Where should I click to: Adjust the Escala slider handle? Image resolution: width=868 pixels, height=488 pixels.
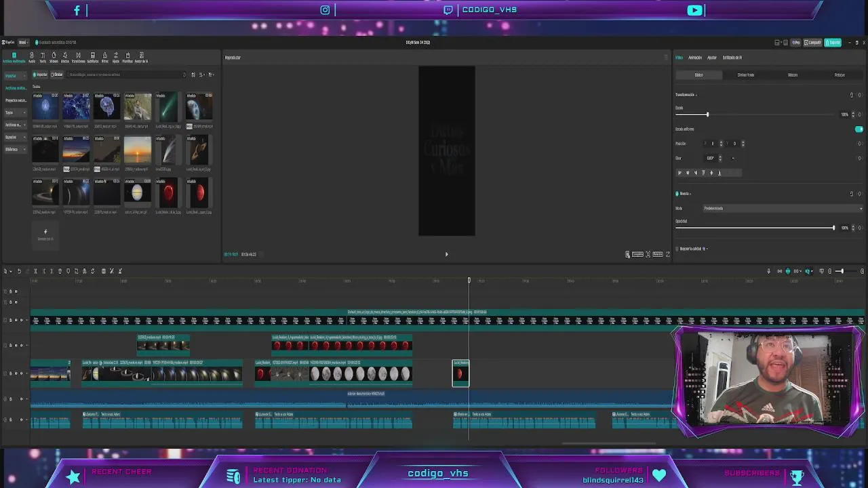707,115
